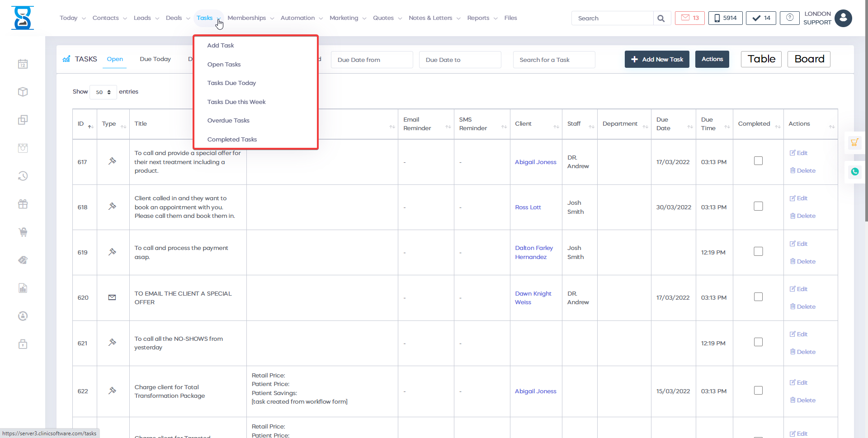
Task: Open the envelope messages counter showing 13
Action: click(689, 18)
